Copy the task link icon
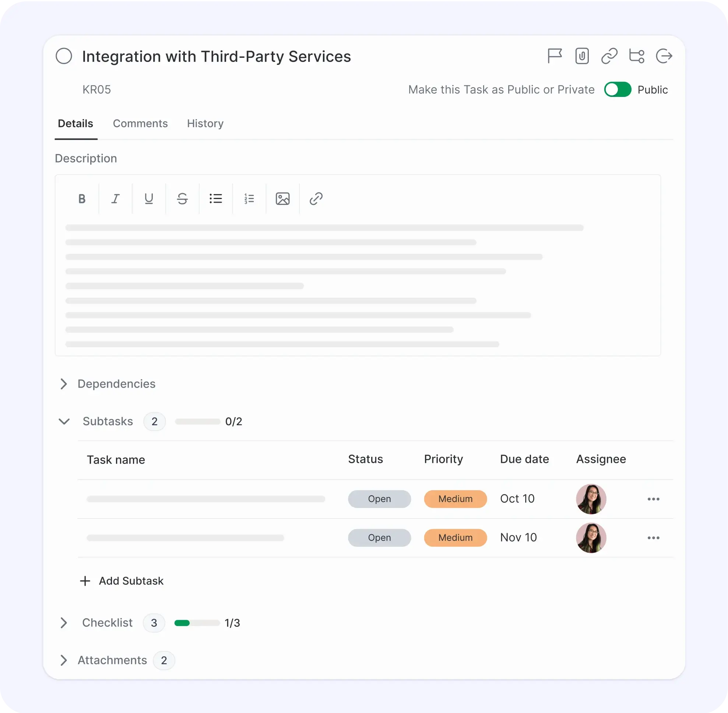728x713 pixels. tap(609, 56)
